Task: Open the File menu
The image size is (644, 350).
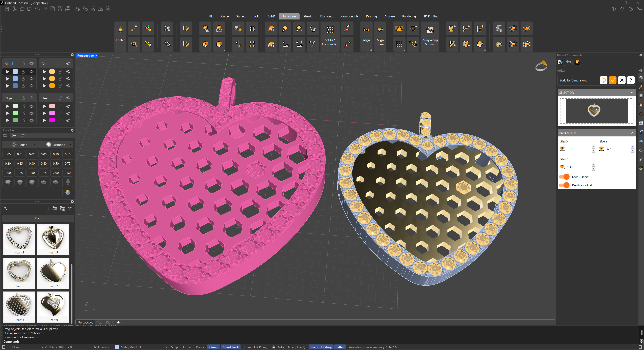Action: (x=211, y=16)
